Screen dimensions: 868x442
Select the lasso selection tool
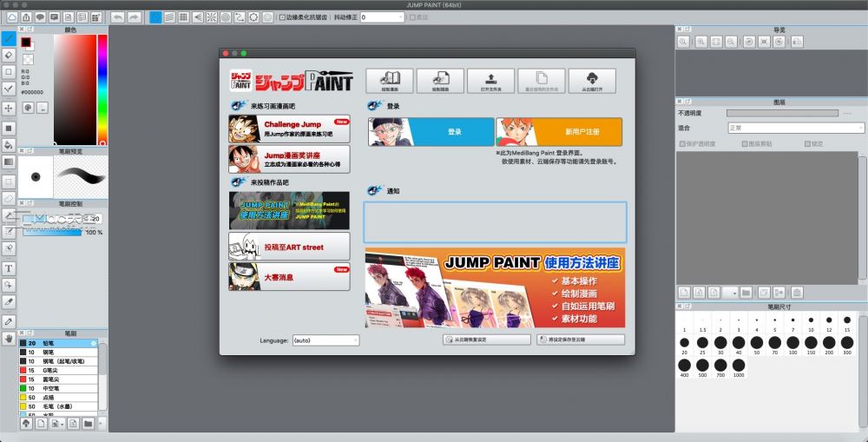tap(9, 198)
